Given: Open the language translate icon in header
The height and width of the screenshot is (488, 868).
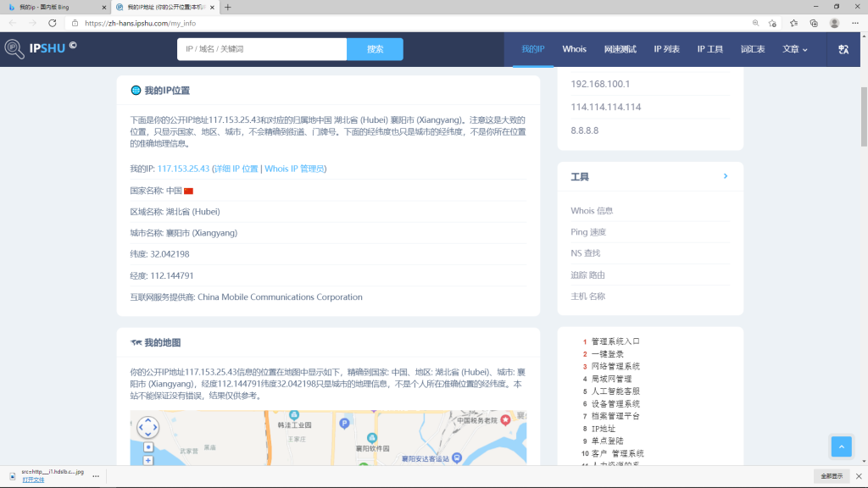Looking at the screenshot, I should click(843, 49).
